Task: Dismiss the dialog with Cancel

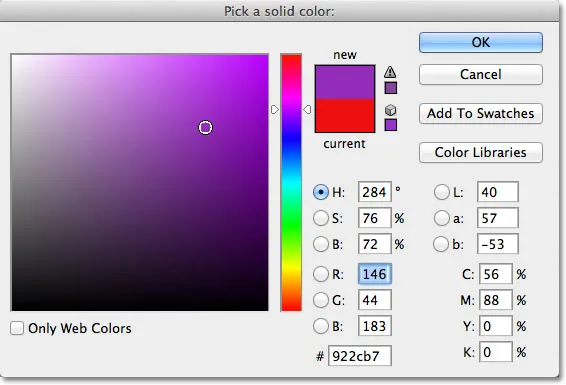Action: point(481,74)
